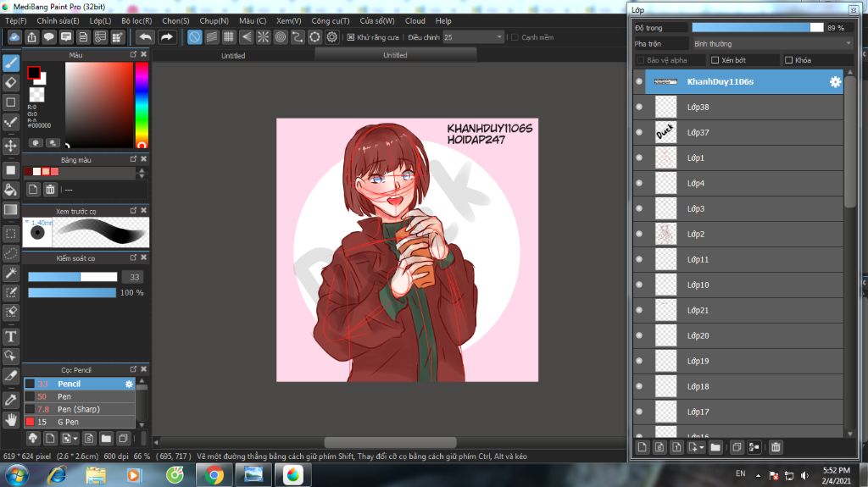Click the Undo arrow
The height and width of the screenshot is (487, 868).
145,37
